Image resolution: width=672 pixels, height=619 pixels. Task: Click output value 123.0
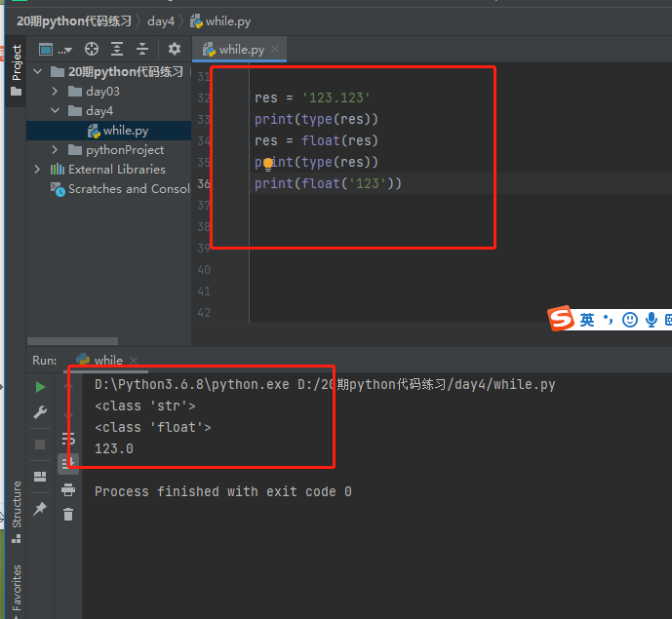pyautogui.click(x=114, y=449)
